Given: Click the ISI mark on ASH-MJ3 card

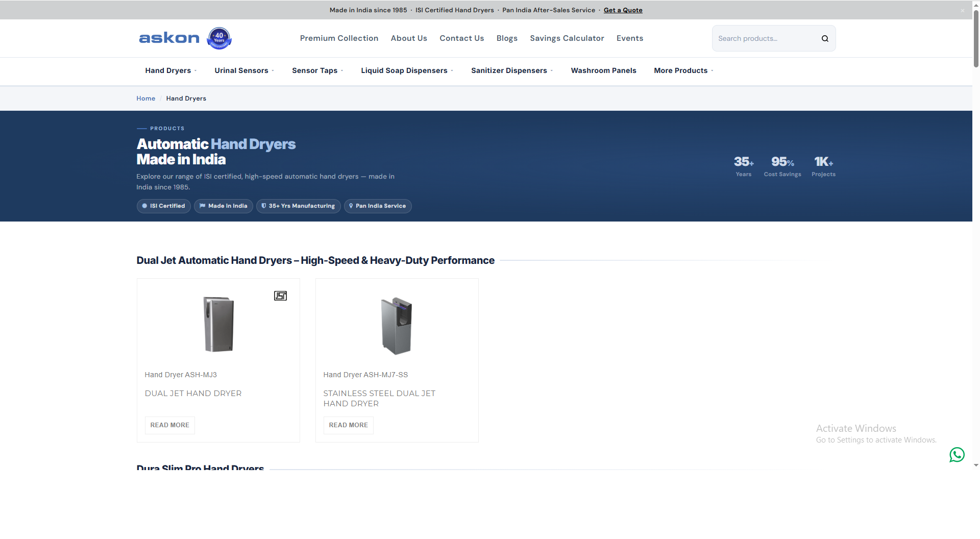Looking at the screenshot, I should [280, 296].
